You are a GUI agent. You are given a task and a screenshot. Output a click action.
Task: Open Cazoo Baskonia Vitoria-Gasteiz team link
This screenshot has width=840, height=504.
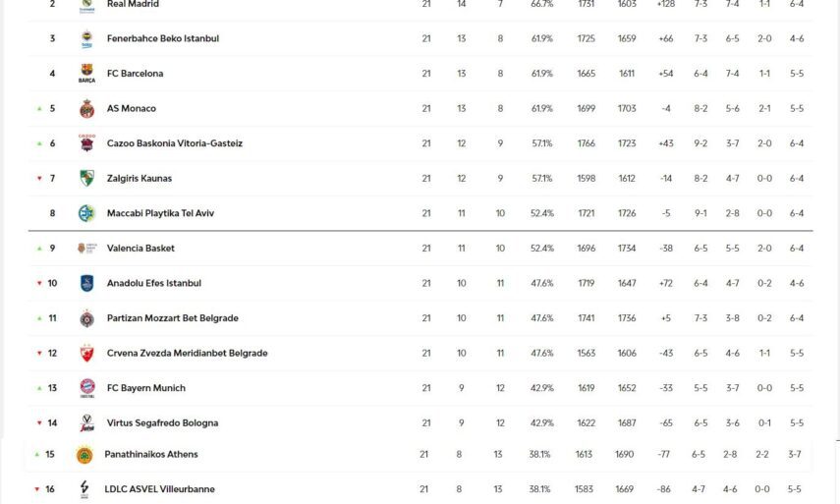click(174, 143)
